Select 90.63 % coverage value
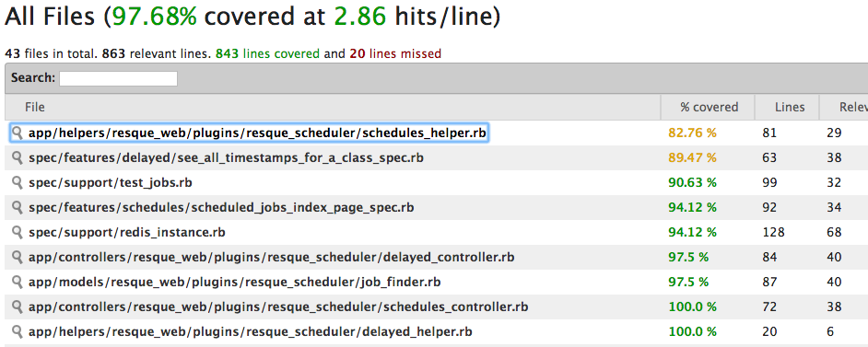 pyautogui.click(x=692, y=182)
